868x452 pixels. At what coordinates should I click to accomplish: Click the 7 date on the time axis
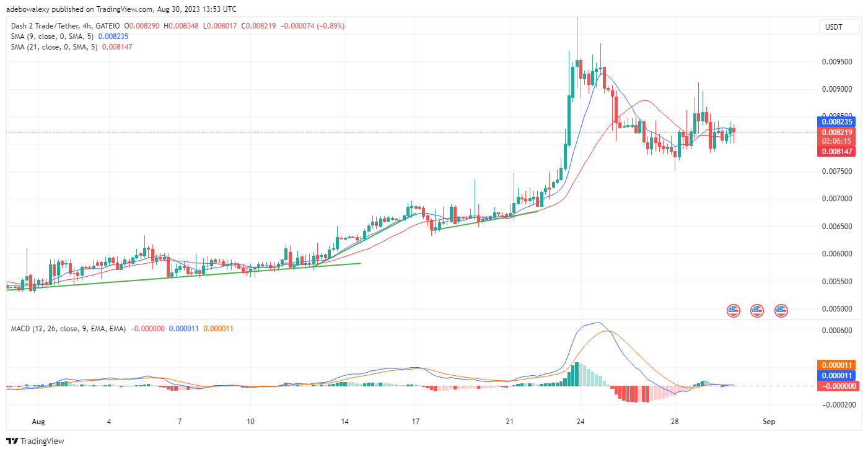tap(179, 420)
